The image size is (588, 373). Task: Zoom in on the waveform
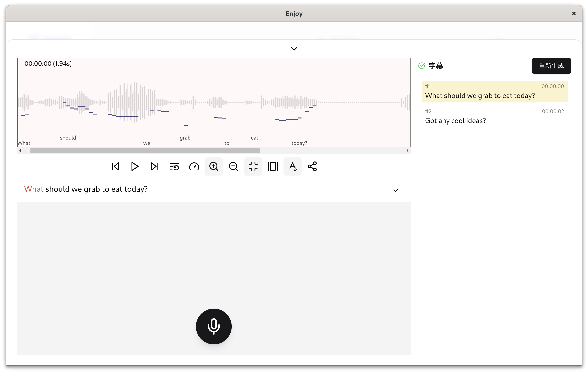point(214,166)
